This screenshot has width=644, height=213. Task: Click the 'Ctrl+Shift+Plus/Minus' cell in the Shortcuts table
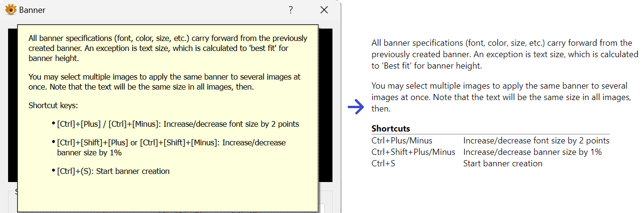coord(413,152)
